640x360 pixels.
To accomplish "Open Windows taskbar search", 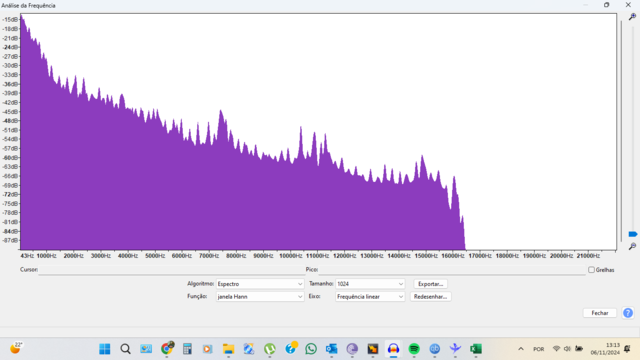I will tap(125, 349).
